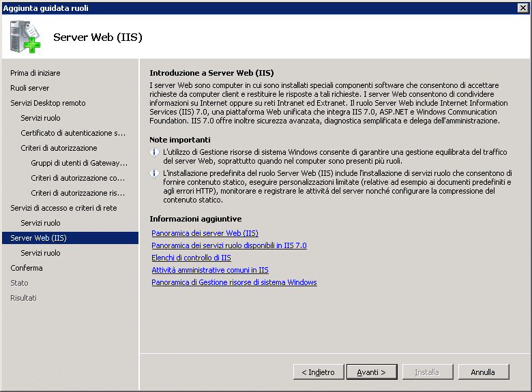Select Criteri di autorizzazione step
532x392 pixels.
coord(59,148)
